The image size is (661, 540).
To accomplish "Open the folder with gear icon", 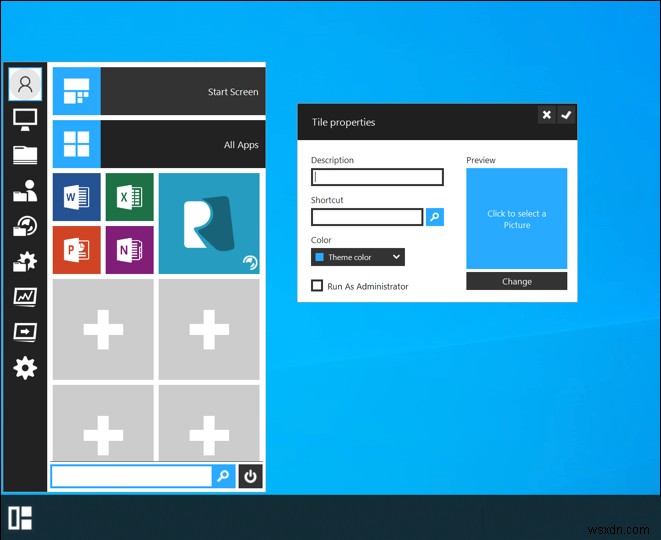I will pos(25,261).
